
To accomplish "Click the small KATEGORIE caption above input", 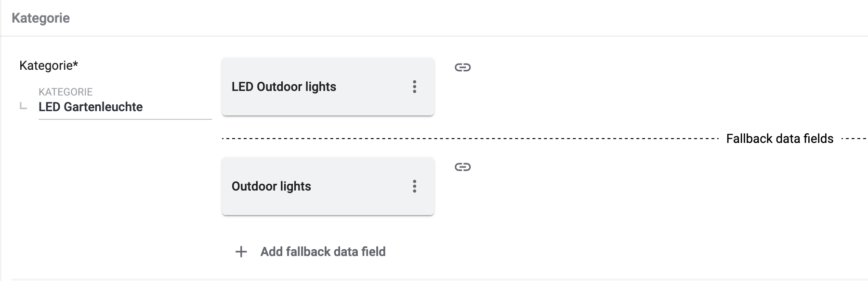I will click(x=66, y=92).
